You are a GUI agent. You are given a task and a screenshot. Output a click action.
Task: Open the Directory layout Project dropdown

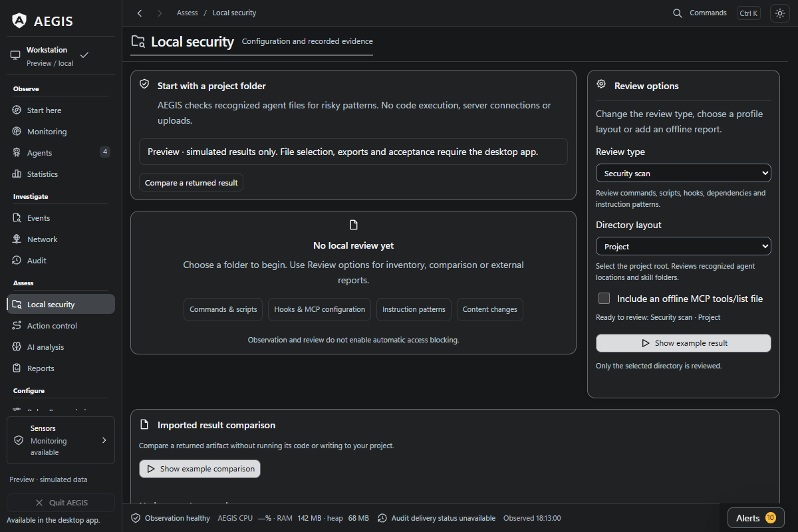coord(684,246)
